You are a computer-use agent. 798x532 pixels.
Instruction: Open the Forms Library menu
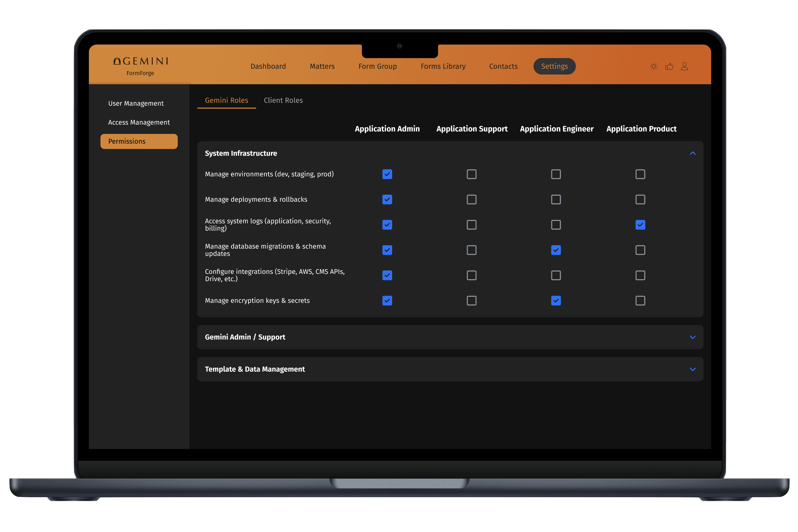[443, 67]
